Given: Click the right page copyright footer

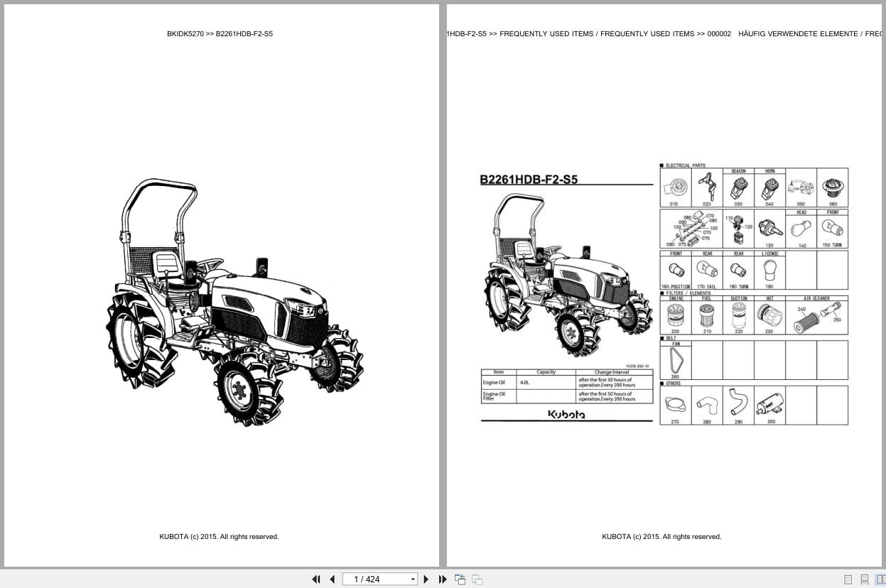Looking at the screenshot, I should [661, 537].
